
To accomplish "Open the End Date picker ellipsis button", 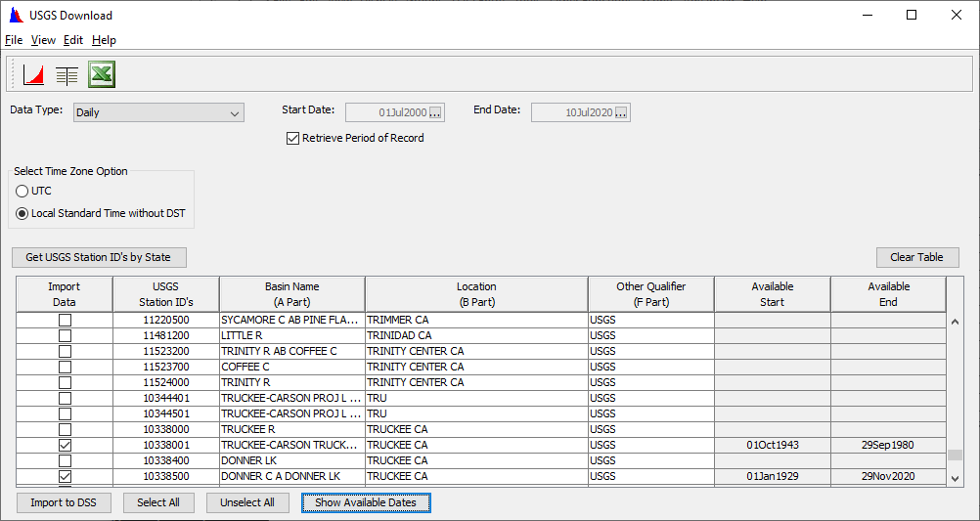I will [621, 112].
